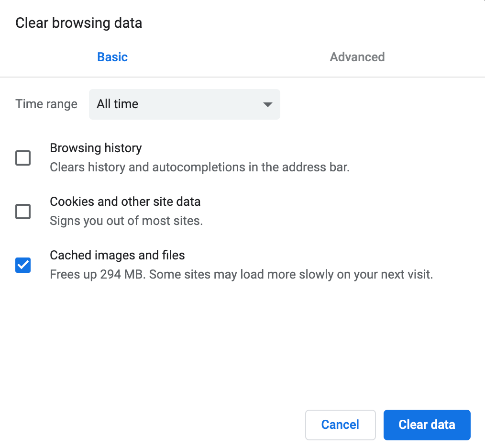The width and height of the screenshot is (485, 448).
Task: Click the 'Frees up 294 MB' description
Action: (x=241, y=275)
